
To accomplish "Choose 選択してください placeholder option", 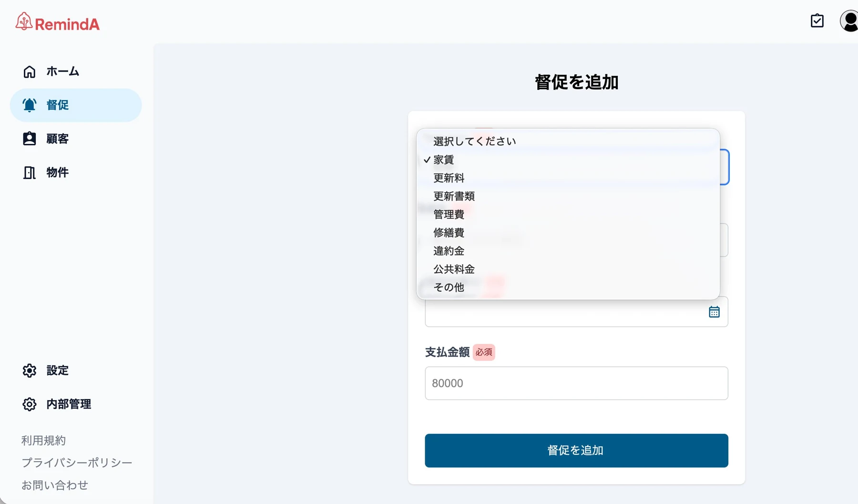I will coord(568,141).
